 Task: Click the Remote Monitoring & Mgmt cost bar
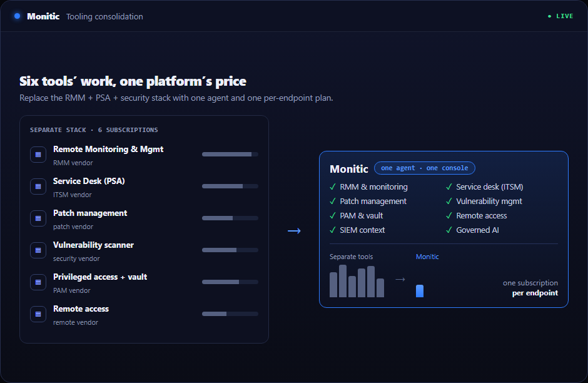coord(230,154)
